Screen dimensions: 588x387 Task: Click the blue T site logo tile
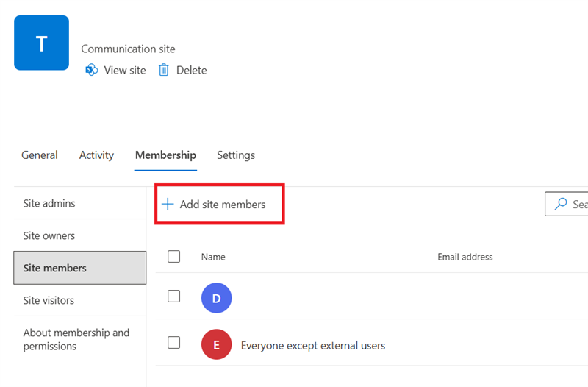[x=41, y=43]
